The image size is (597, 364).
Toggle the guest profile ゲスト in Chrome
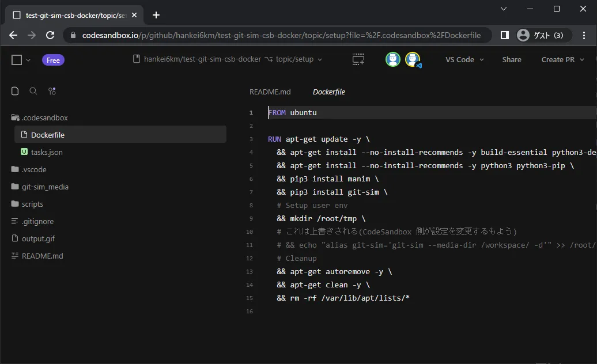[x=542, y=35]
